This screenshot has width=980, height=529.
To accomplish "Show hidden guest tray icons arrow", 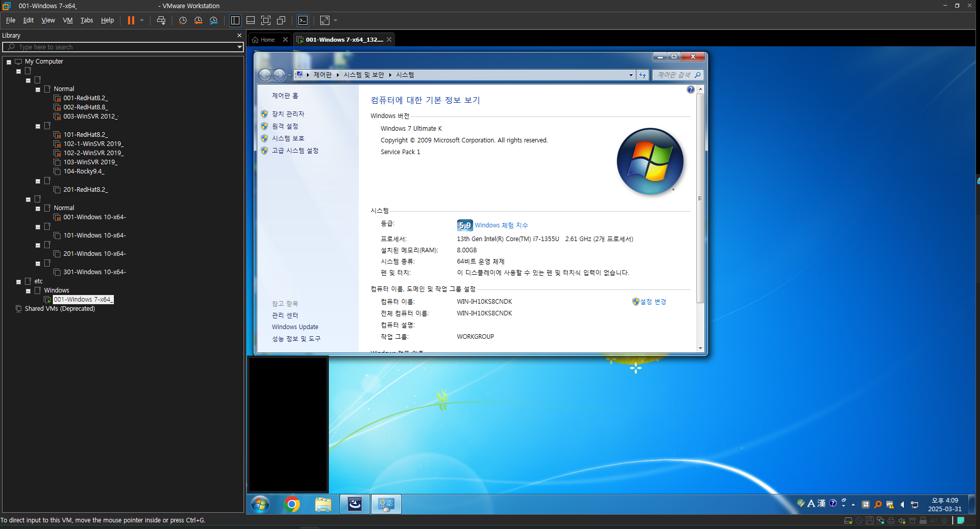I will [853, 505].
